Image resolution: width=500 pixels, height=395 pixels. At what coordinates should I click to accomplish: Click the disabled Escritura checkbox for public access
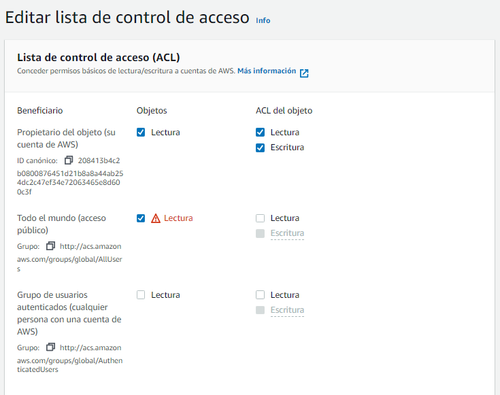tap(260, 233)
